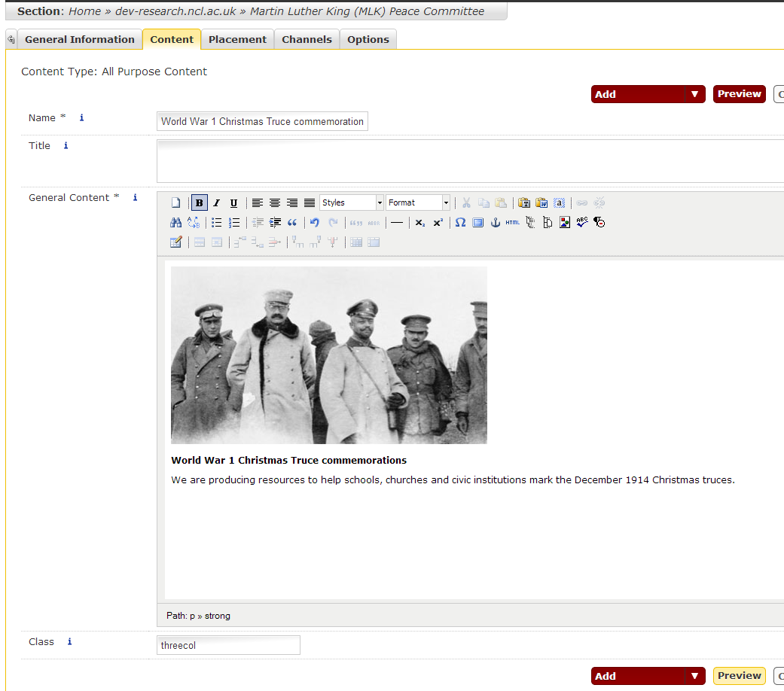Insert a special character with Omega icon

(x=460, y=222)
